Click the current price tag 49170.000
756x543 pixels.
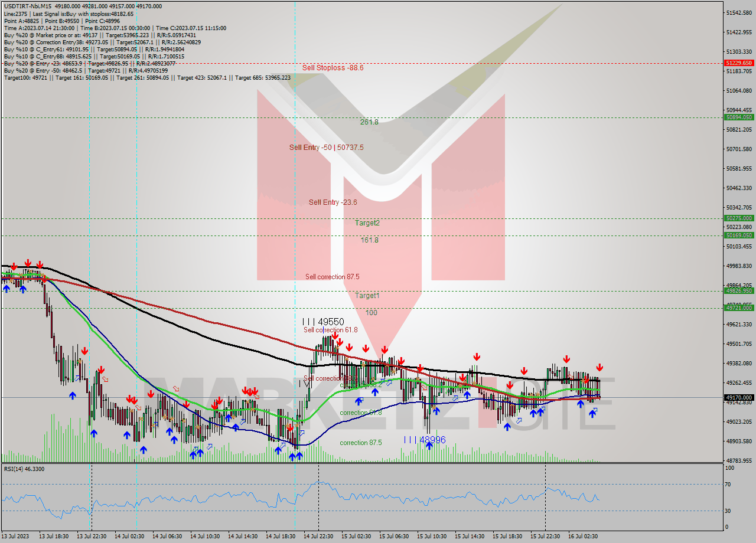click(x=739, y=398)
